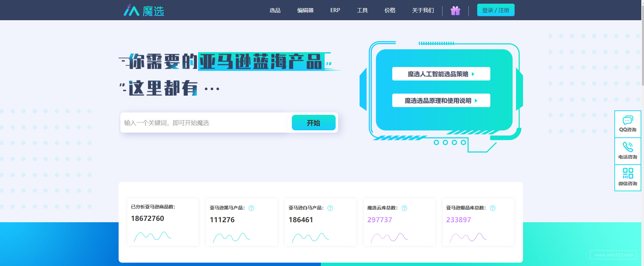The image size is (644, 266).
Task: Open the 选品 menu
Action: [x=275, y=10]
